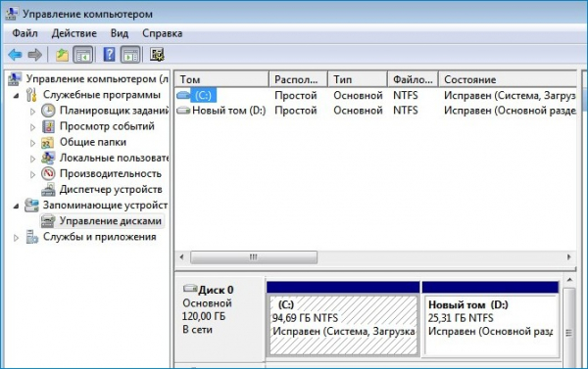
Task: Select the Новый том (D:) row label
Action: tap(228, 111)
